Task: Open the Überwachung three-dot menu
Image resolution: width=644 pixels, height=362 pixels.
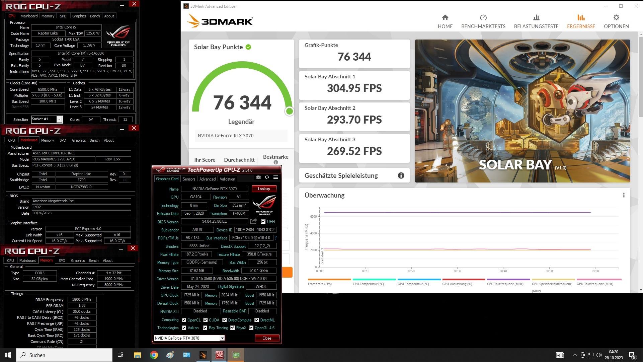Action: click(x=625, y=195)
